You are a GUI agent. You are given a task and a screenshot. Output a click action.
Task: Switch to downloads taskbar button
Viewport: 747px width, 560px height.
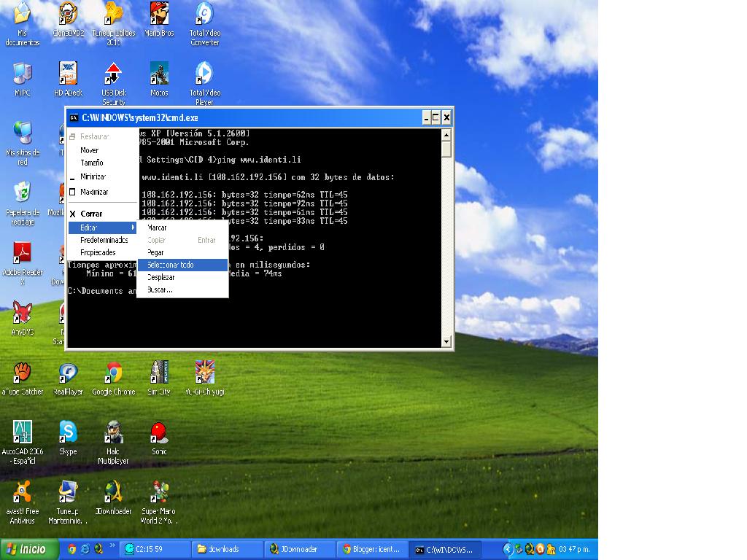[x=227, y=549]
